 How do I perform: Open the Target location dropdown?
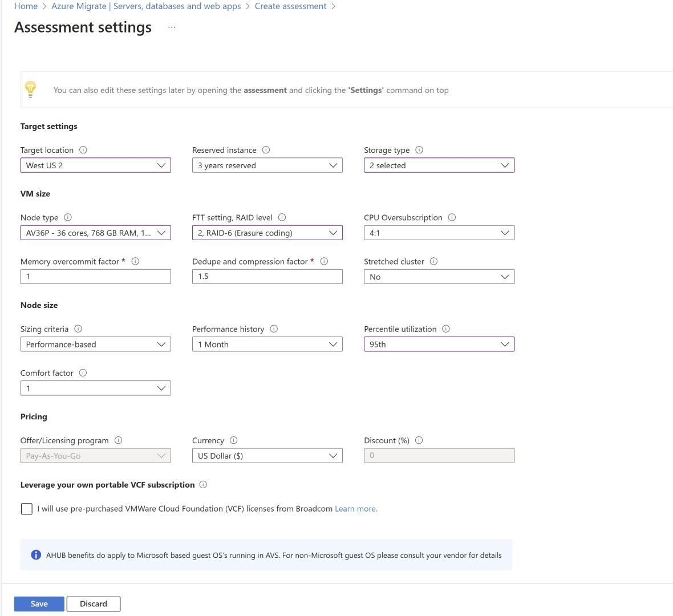click(x=96, y=165)
